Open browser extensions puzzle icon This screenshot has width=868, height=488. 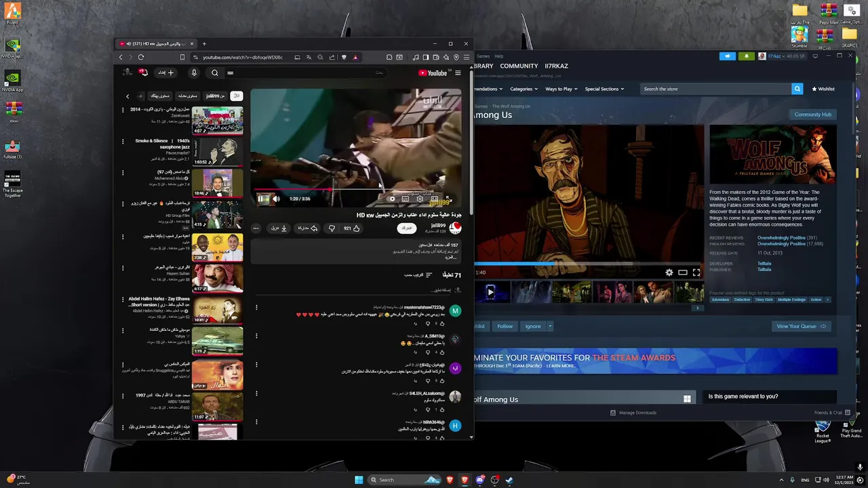[389, 58]
